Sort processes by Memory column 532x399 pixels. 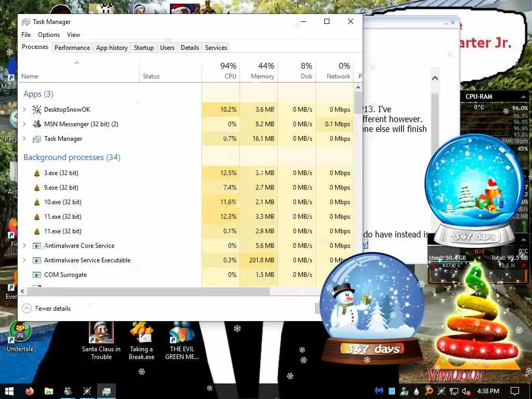pyautogui.click(x=259, y=71)
